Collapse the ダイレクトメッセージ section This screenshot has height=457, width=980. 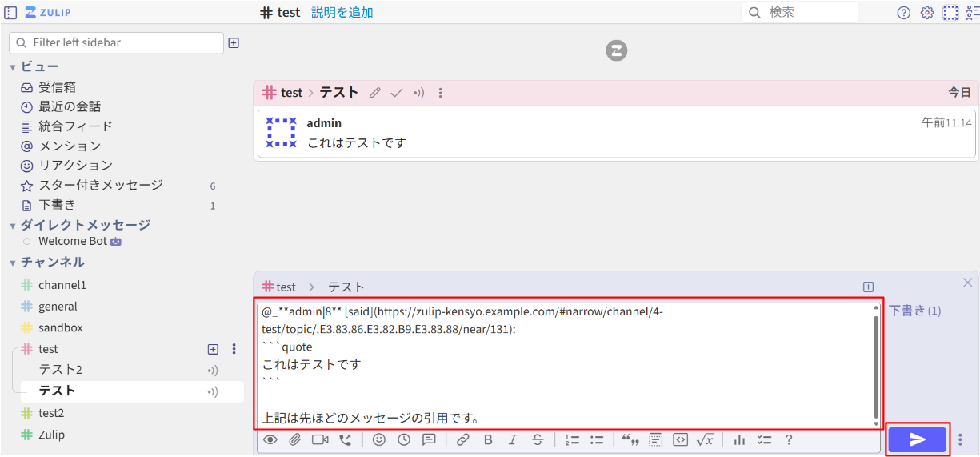[x=13, y=226]
